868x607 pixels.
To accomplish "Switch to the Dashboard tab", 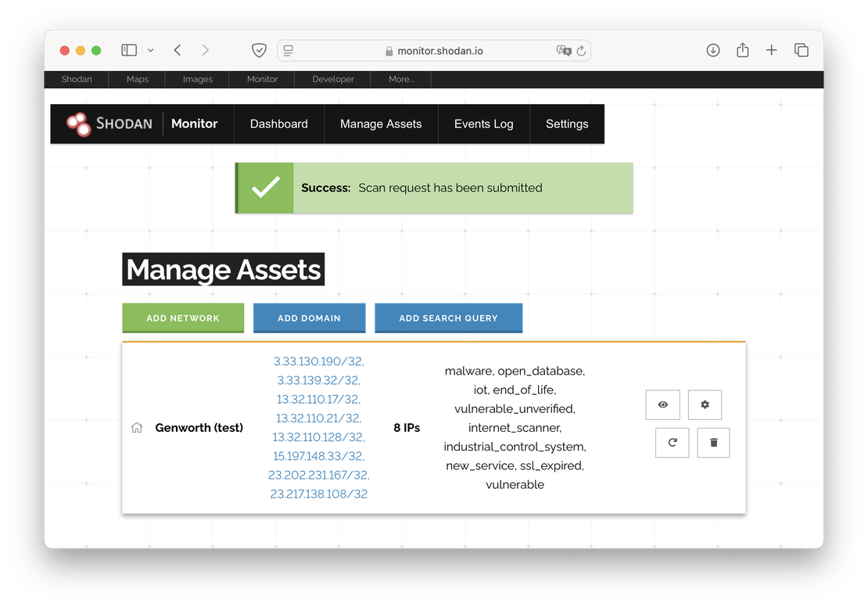I will (278, 124).
